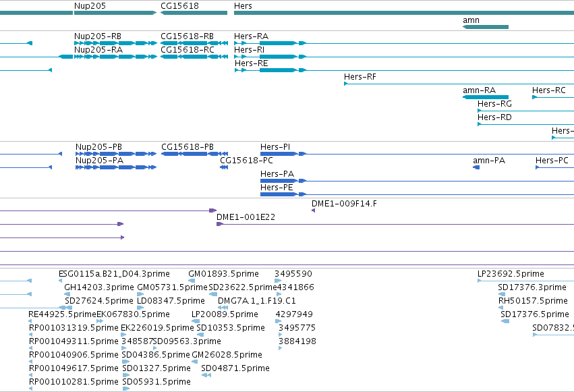Click the Hers-RA transcript label
The height and width of the screenshot is (392, 574).
tap(251, 36)
